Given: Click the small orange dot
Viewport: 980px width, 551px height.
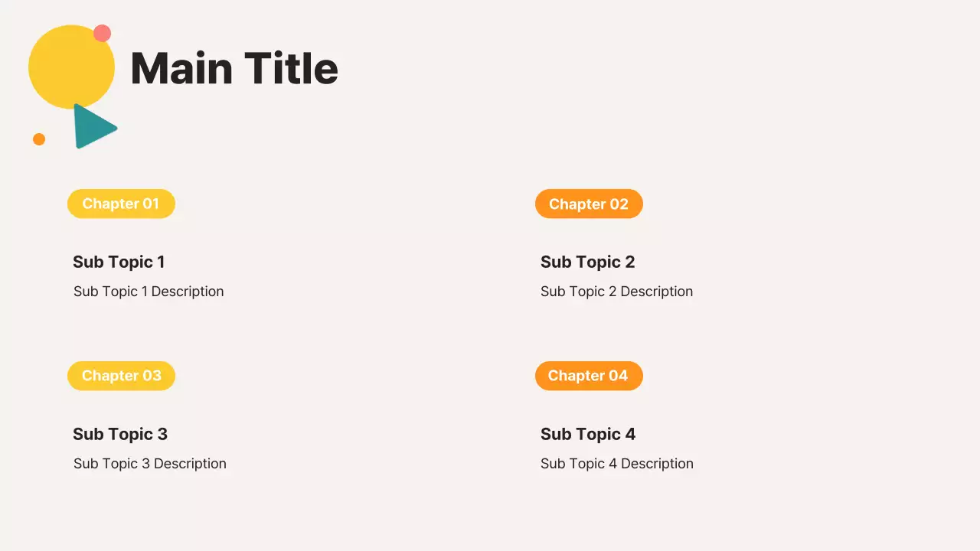Looking at the screenshot, I should [x=39, y=139].
